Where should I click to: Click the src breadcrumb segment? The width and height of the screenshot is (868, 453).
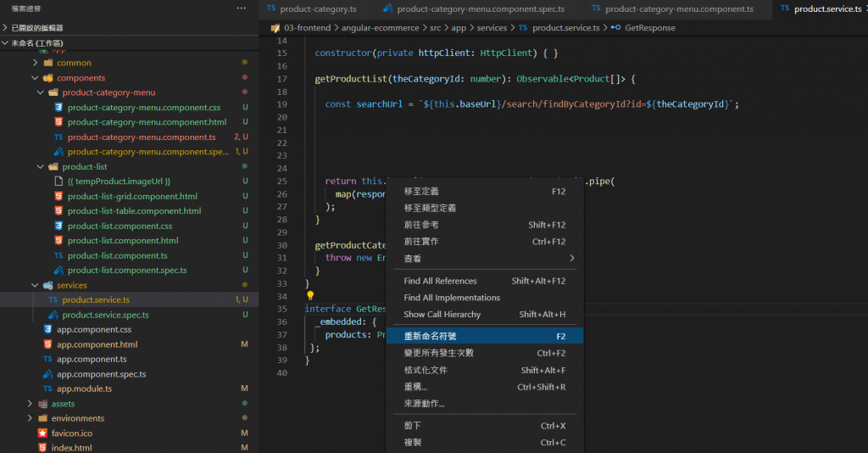tap(436, 28)
